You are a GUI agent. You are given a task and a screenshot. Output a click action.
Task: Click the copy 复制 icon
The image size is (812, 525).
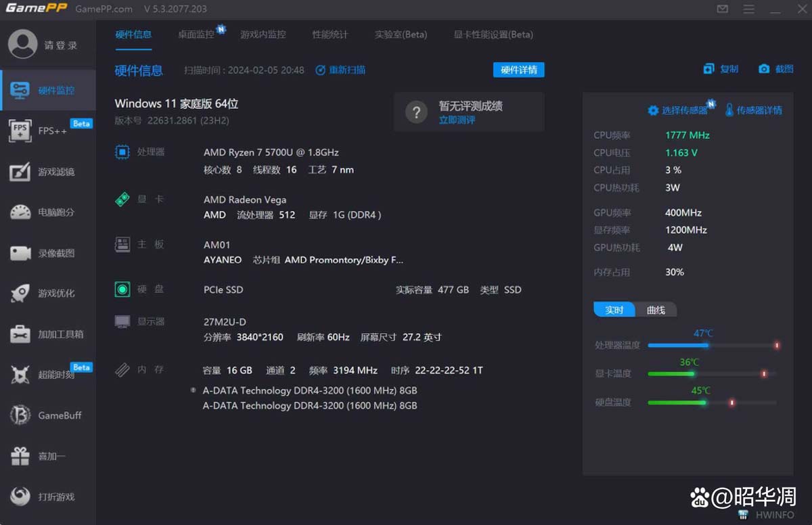(x=719, y=69)
